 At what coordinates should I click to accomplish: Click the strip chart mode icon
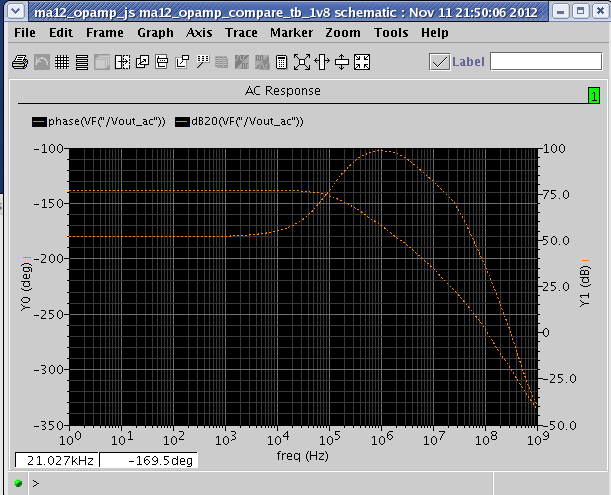click(x=82, y=62)
